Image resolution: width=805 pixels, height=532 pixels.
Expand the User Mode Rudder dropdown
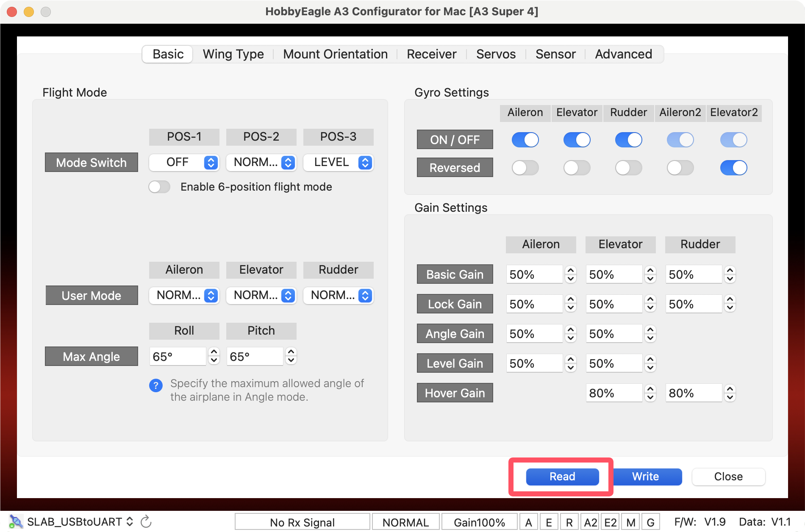pyautogui.click(x=338, y=295)
